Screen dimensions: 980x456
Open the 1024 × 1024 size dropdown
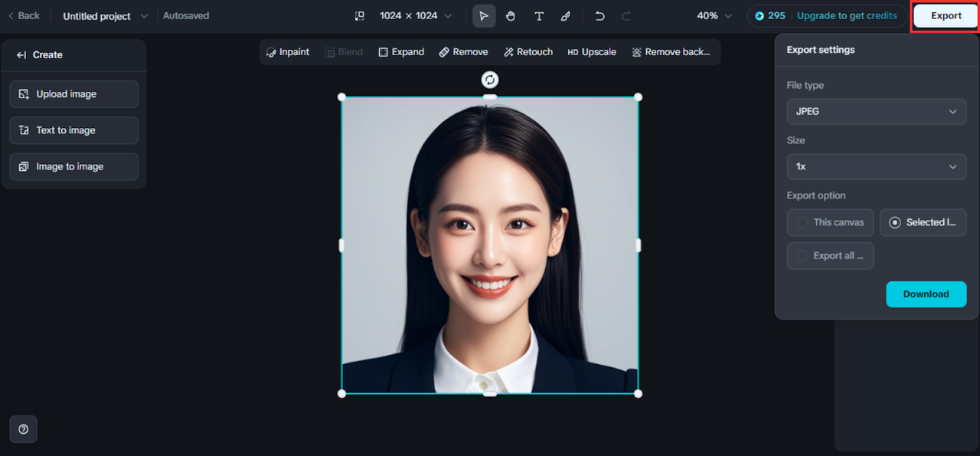click(x=416, y=16)
